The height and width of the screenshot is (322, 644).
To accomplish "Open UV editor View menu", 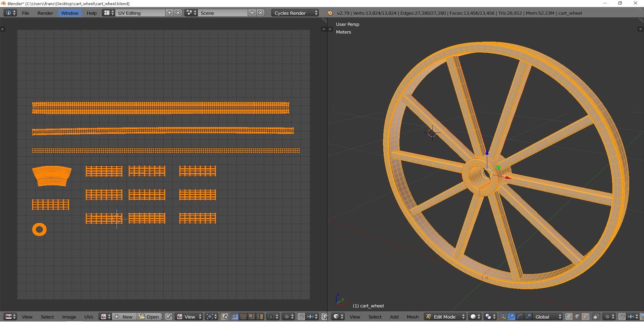I will pos(27,317).
